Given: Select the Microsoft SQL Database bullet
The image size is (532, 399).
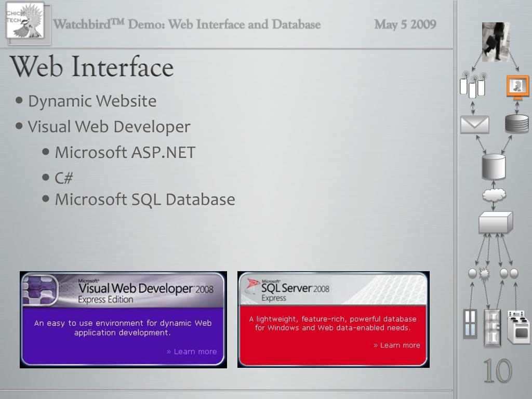Looking at the screenshot, I should tap(145, 199).
